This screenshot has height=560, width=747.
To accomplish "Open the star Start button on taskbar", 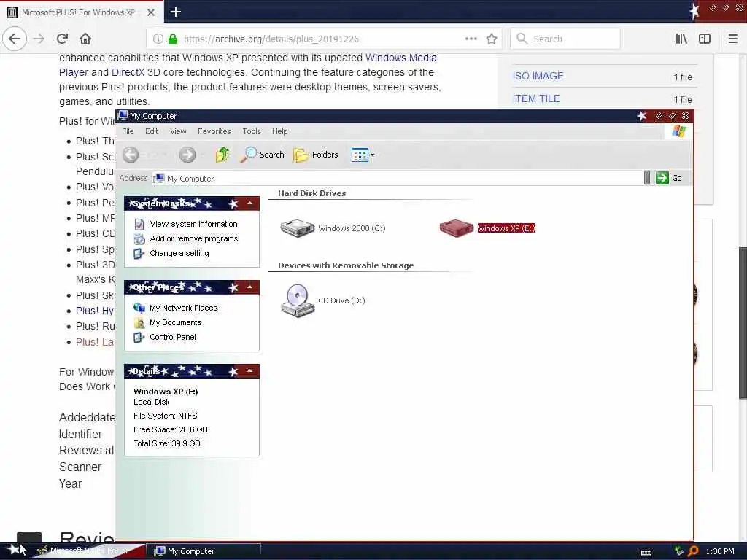I will tap(18, 550).
